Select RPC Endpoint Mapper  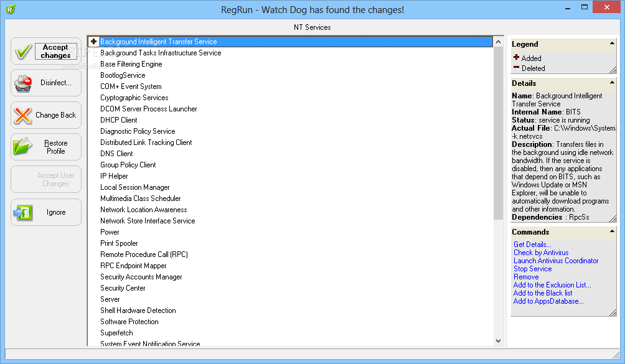(133, 265)
